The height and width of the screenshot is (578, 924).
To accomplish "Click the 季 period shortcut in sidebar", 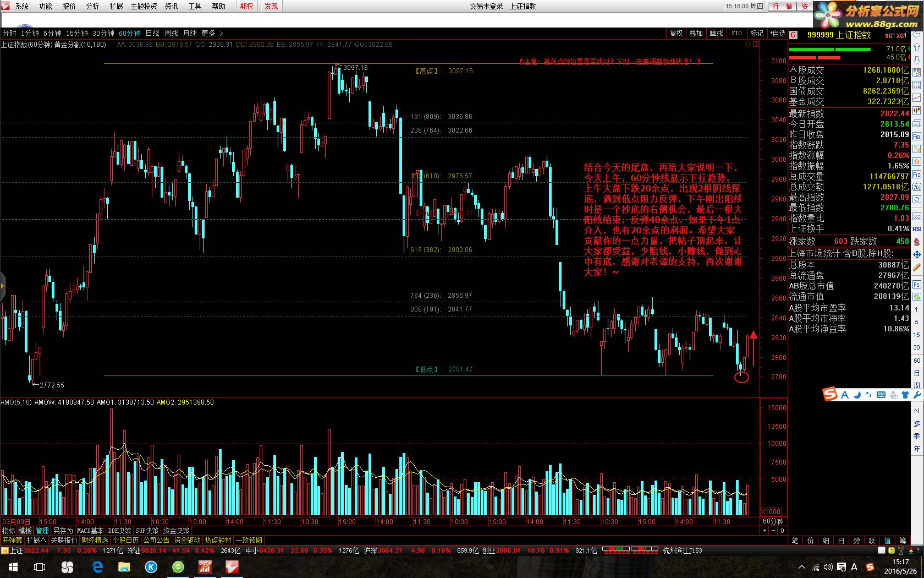I will 917,436.
